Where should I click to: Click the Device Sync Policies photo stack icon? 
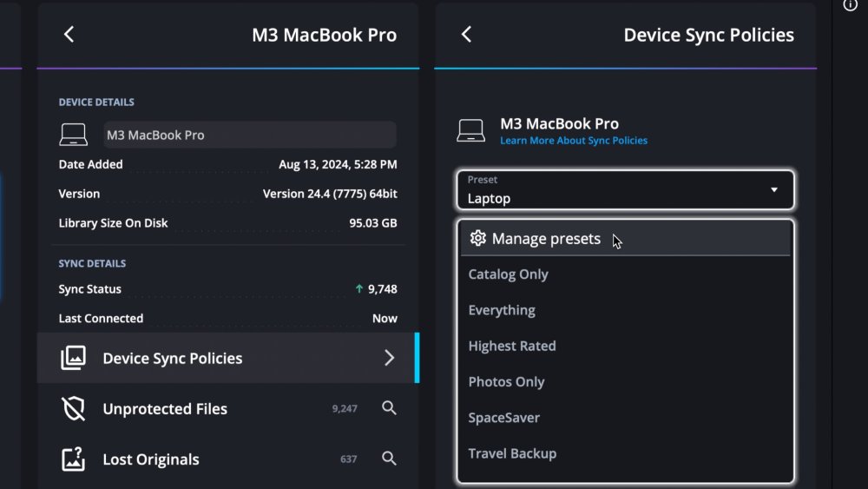(x=74, y=358)
